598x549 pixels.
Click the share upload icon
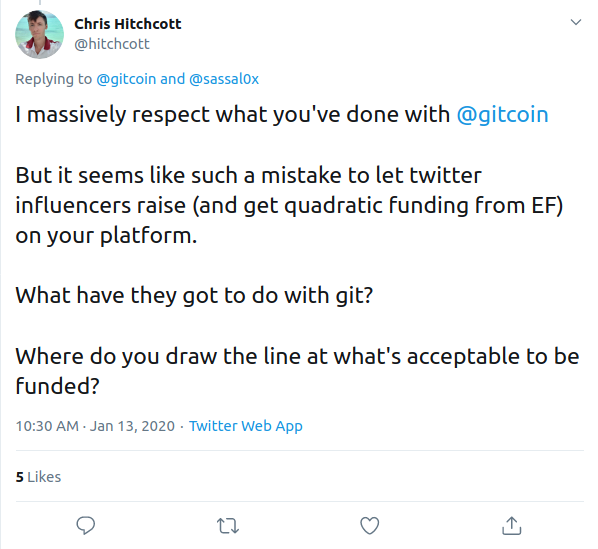511,525
